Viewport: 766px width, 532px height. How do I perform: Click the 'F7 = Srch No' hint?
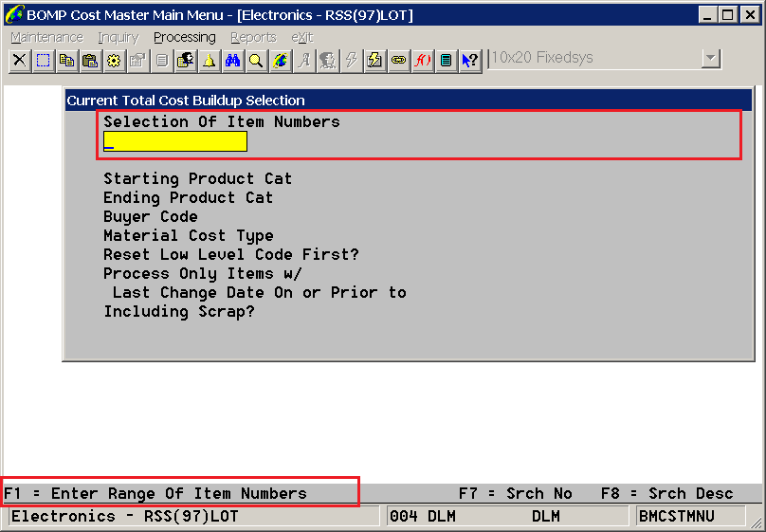pyautogui.click(x=516, y=493)
